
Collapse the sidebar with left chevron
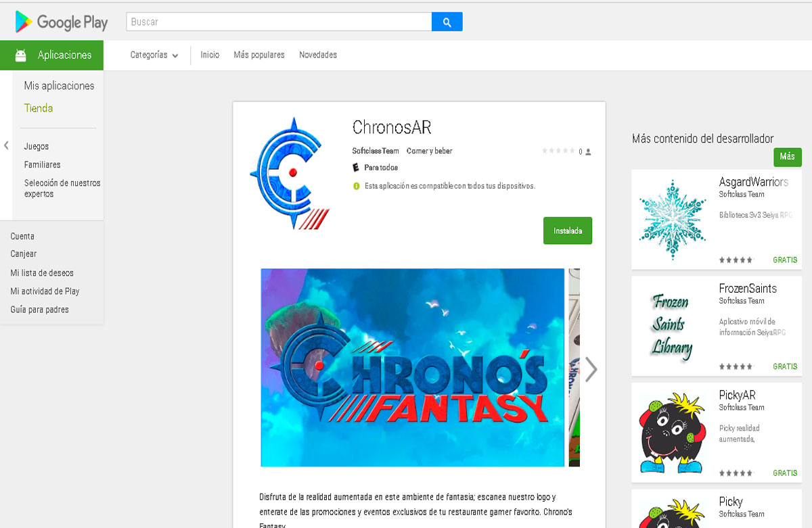click(x=6, y=145)
